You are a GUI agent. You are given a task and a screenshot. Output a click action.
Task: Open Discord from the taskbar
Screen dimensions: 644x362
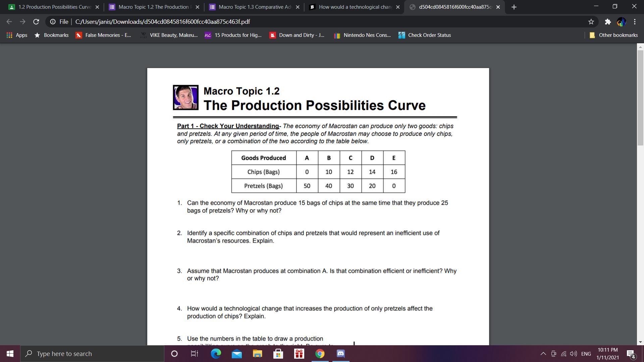(340, 354)
